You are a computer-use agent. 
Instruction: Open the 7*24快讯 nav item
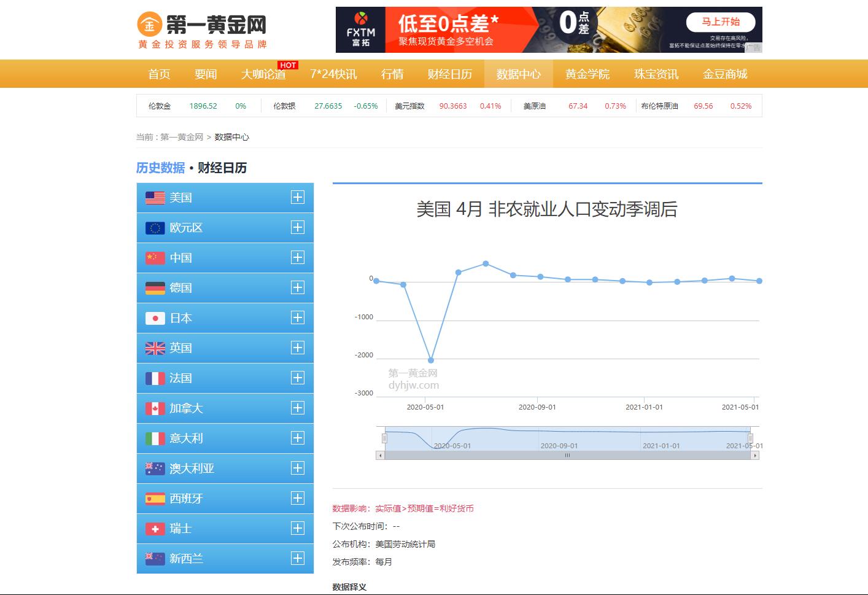click(x=333, y=74)
